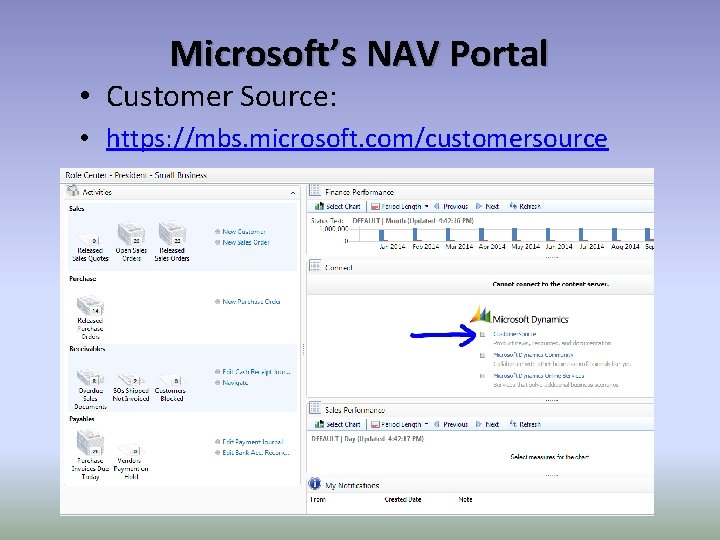
Task: Click the New Sales Order link
Action: coord(246,242)
